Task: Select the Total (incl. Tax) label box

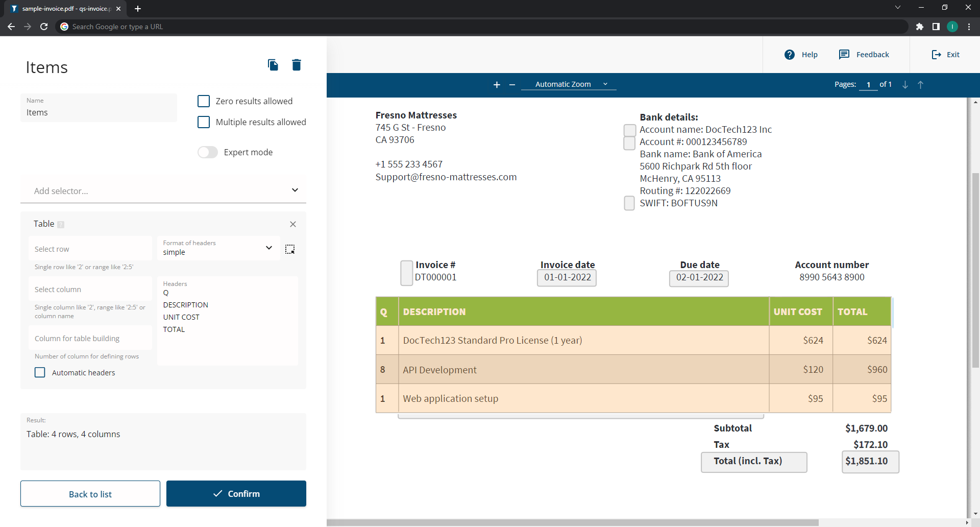Action: [x=754, y=462]
